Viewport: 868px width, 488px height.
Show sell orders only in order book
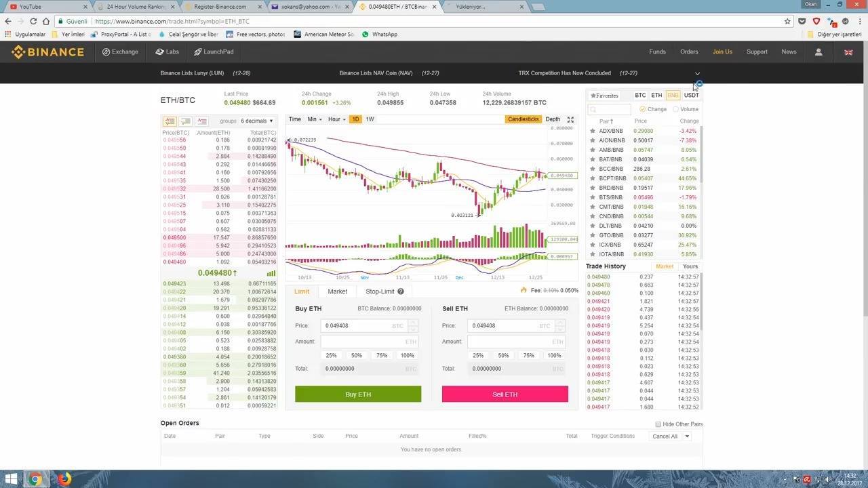[x=202, y=121]
